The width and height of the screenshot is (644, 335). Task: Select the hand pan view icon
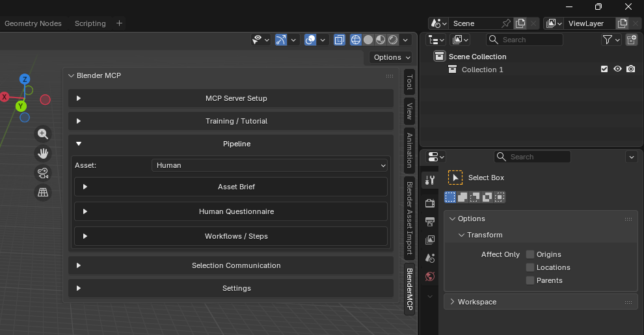[x=43, y=154]
